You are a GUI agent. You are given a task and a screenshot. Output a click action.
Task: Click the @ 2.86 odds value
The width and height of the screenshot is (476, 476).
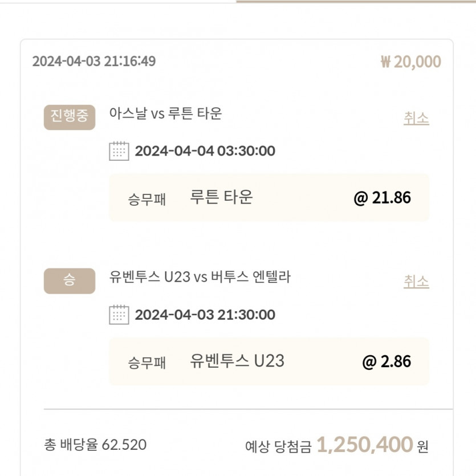[x=387, y=361]
